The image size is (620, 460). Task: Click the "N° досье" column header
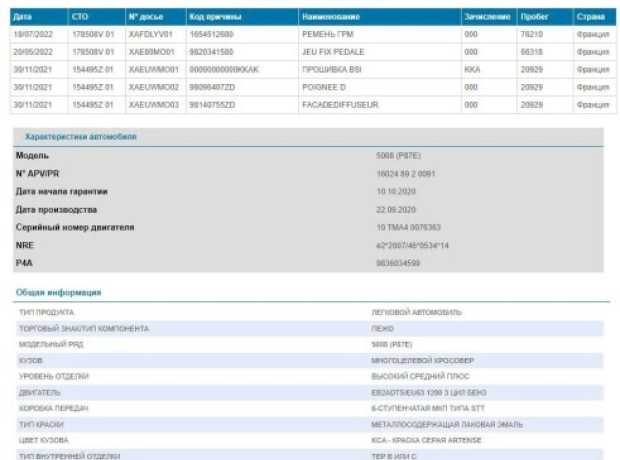(x=147, y=17)
